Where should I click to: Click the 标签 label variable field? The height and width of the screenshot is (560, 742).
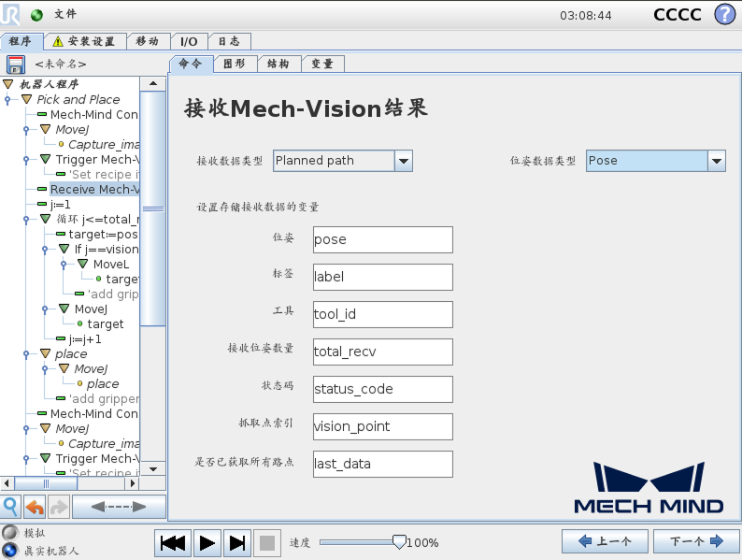(383, 277)
